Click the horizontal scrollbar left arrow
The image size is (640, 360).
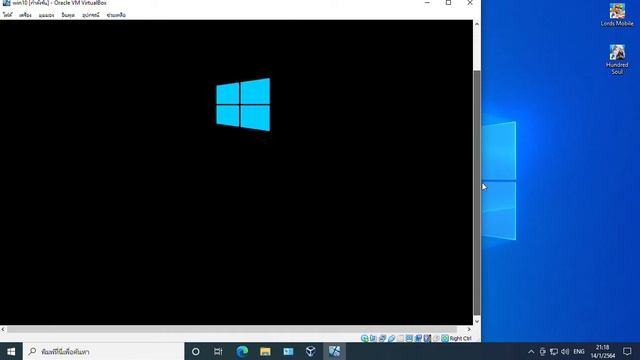click(3, 329)
